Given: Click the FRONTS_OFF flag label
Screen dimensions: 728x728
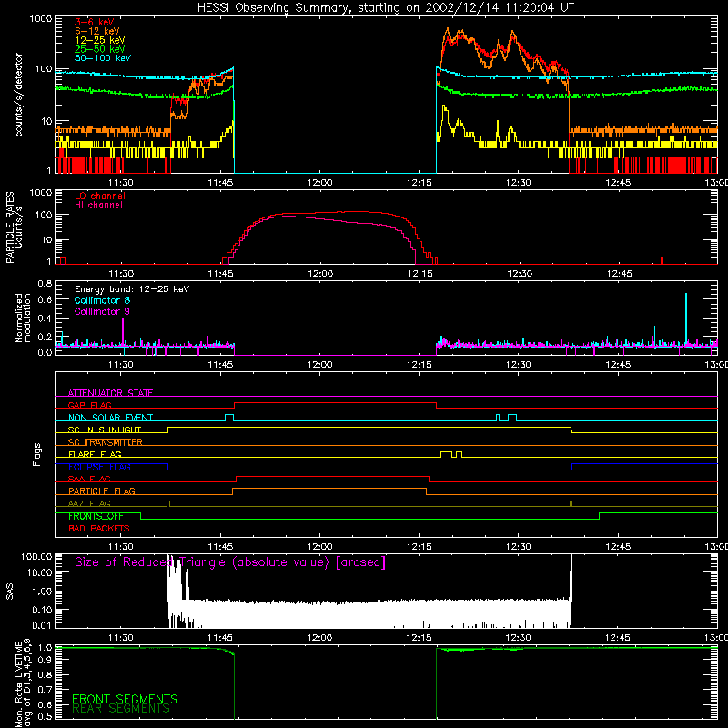Looking at the screenshot, I should point(96,516).
